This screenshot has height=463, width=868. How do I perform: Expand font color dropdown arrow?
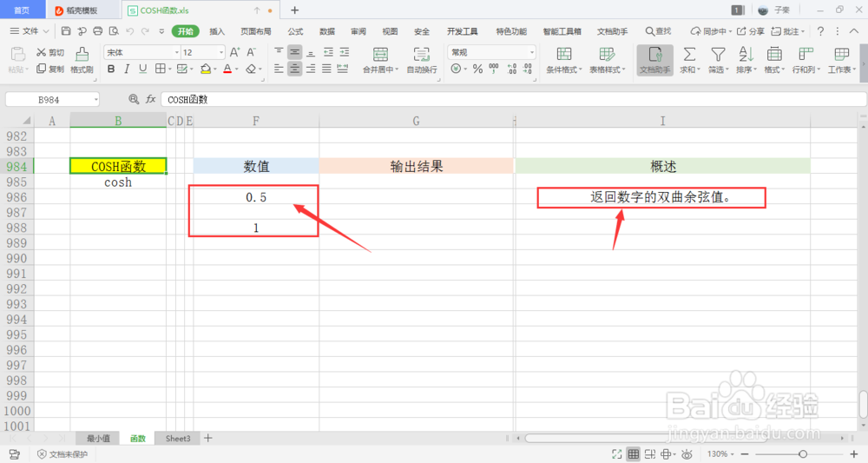(x=236, y=69)
